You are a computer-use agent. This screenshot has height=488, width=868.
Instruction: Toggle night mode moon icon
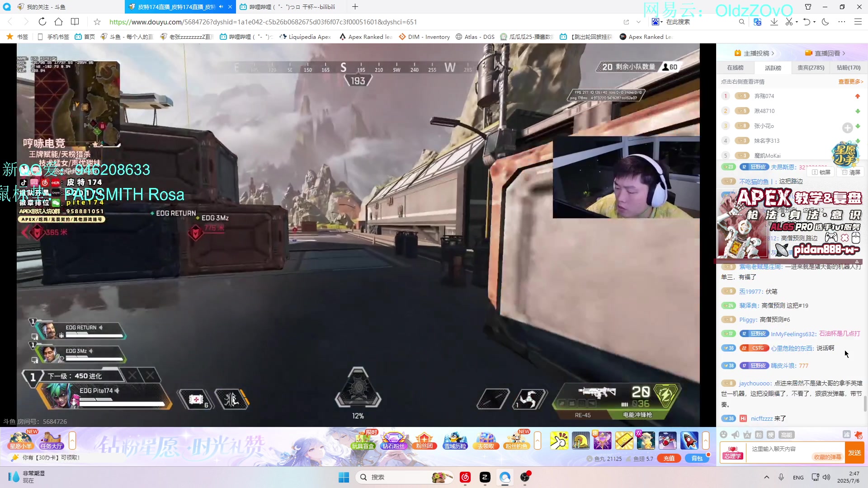coord(826,22)
